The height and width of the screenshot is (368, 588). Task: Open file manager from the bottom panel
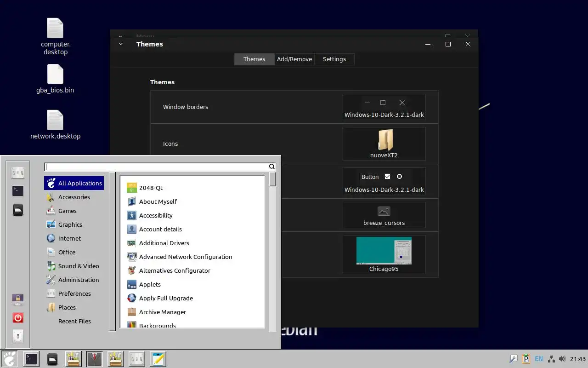(x=52, y=359)
